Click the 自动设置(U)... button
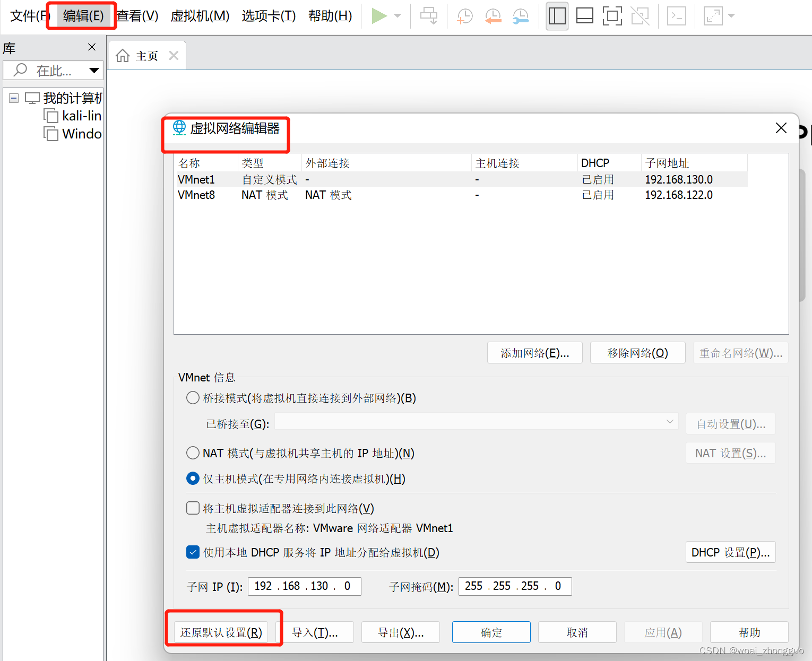 pos(731,424)
